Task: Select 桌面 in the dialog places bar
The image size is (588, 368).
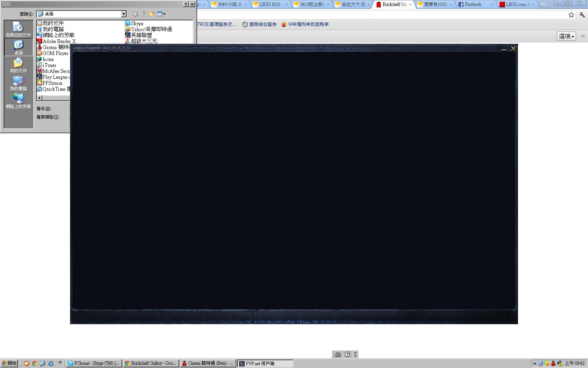Action: pyautogui.click(x=19, y=47)
